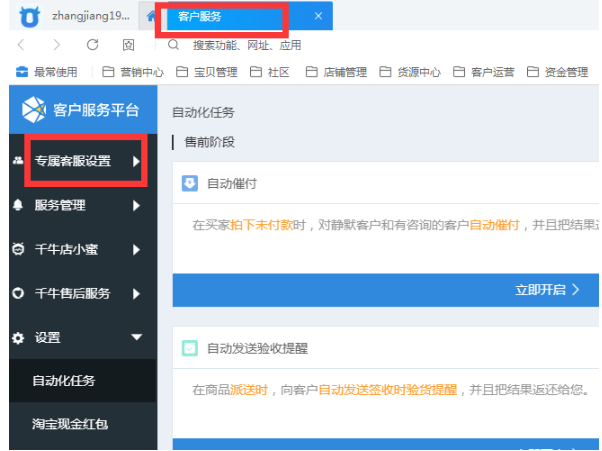Open the home tab icon
602x451 pixels.
(151, 17)
